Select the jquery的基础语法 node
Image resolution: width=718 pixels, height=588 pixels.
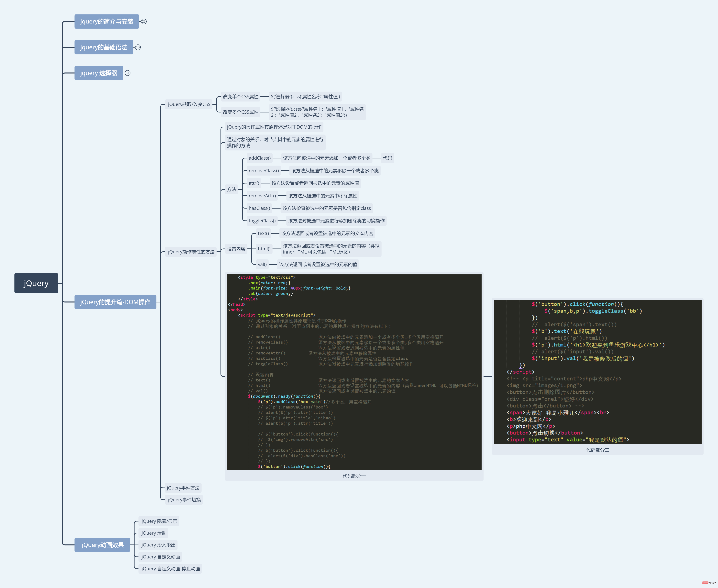pos(104,47)
